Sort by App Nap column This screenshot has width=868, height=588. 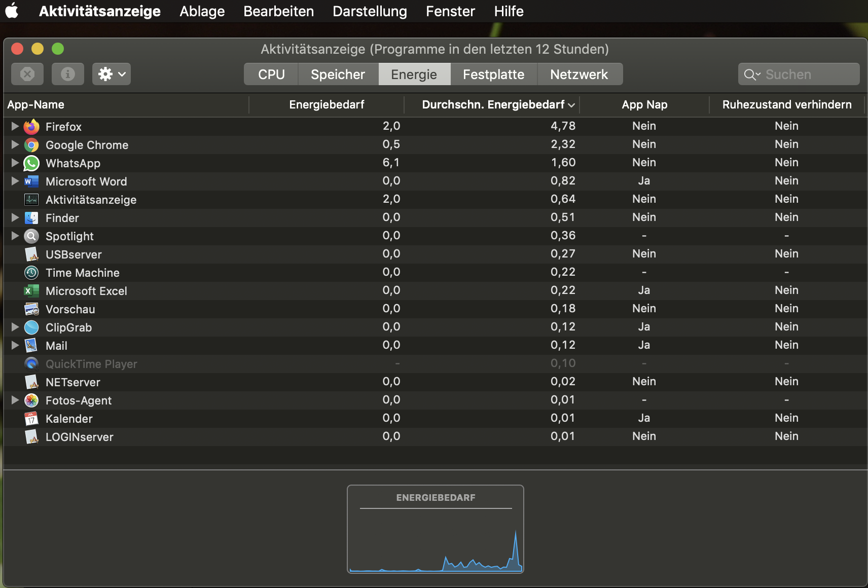[x=644, y=104]
